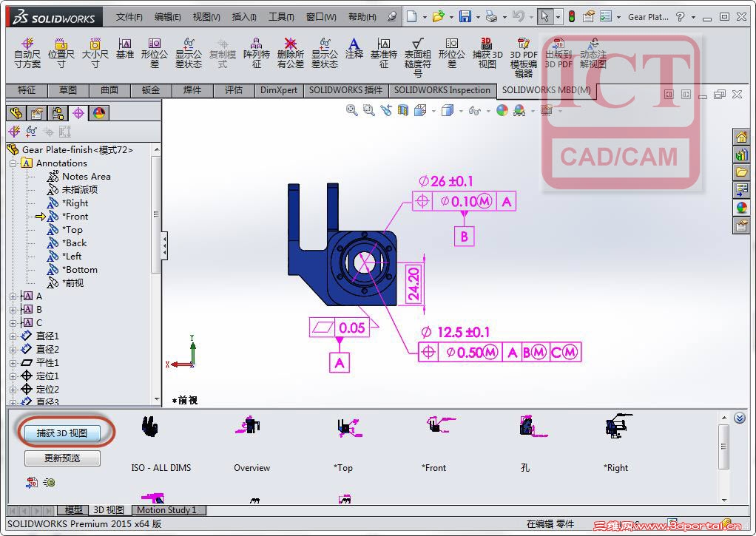The height and width of the screenshot is (536, 756).
Task: Select *Bottom annotation view in tree
Action: pyautogui.click(x=79, y=270)
